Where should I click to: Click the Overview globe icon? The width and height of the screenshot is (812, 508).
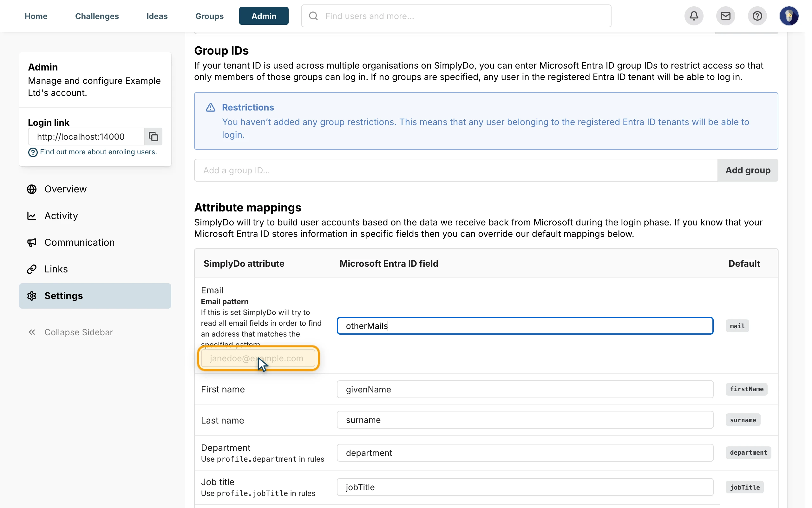[x=32, y=189]
